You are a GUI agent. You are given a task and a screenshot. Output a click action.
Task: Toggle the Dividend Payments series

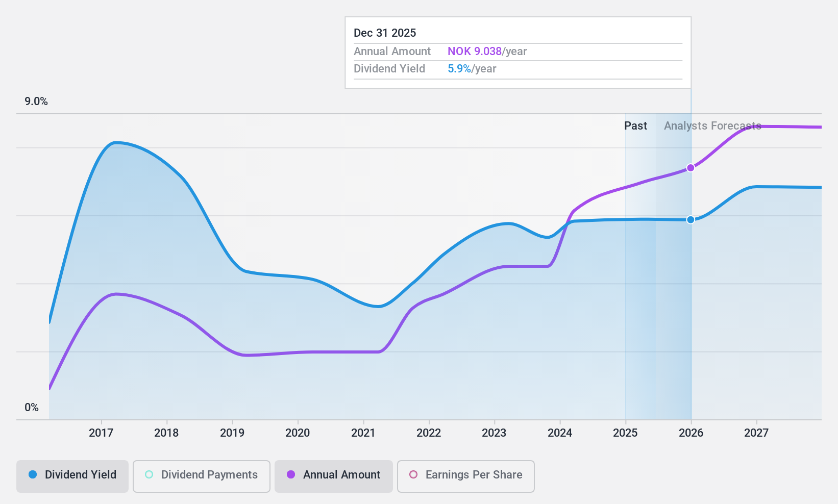pos(202,476)
